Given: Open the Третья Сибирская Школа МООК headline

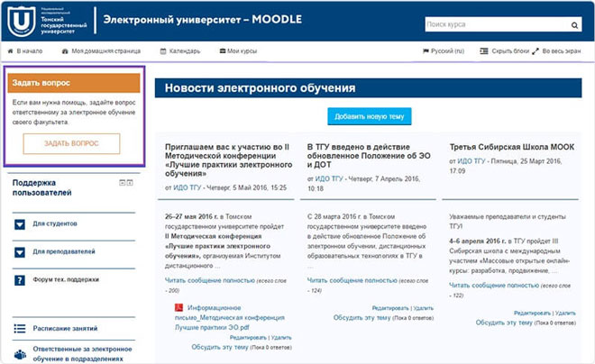Looking at the screenshot, I should 512,147.
